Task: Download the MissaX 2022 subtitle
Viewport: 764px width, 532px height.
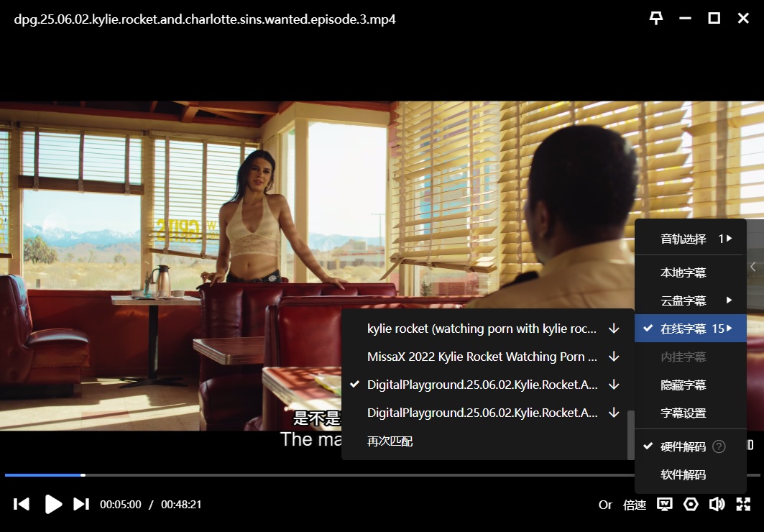Action: (x=614, y=357)
